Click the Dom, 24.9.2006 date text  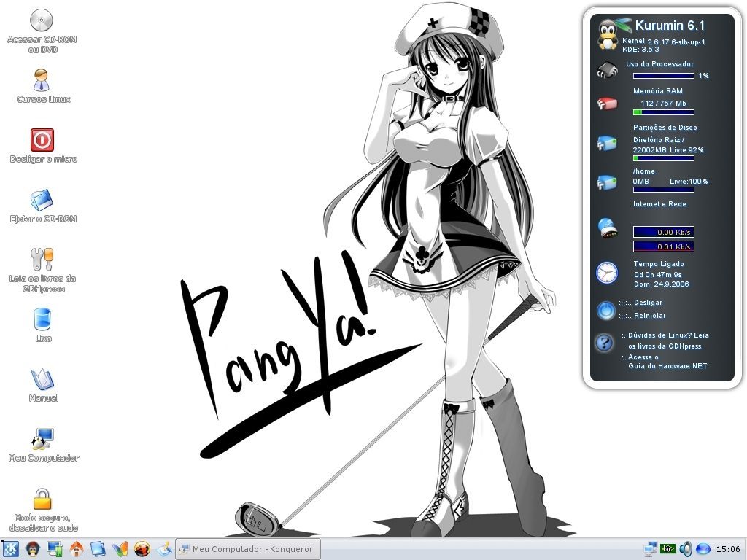pos(661,284)
